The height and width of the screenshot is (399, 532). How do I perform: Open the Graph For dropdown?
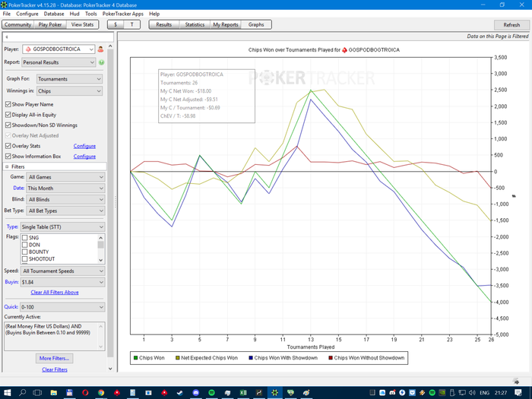[x=69, y=79]
